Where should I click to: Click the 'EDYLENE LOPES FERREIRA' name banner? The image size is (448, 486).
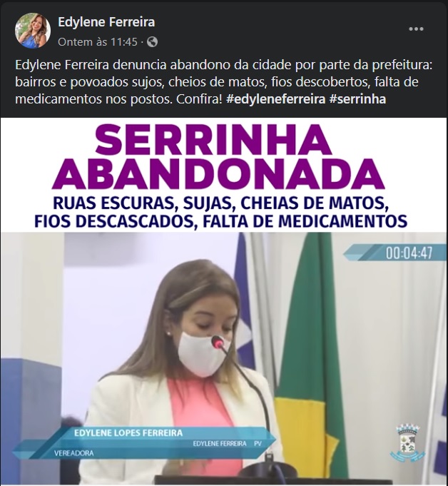[x=128, y=432]
